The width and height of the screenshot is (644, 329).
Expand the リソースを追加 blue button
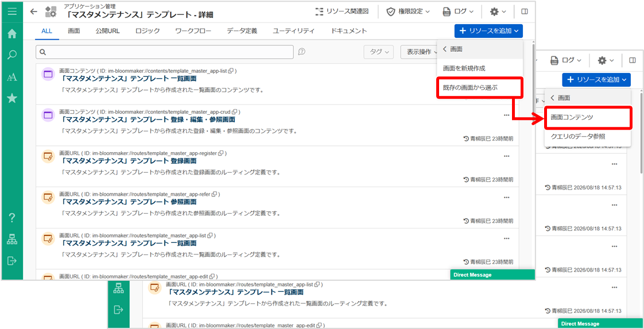(x=489, y=31)
